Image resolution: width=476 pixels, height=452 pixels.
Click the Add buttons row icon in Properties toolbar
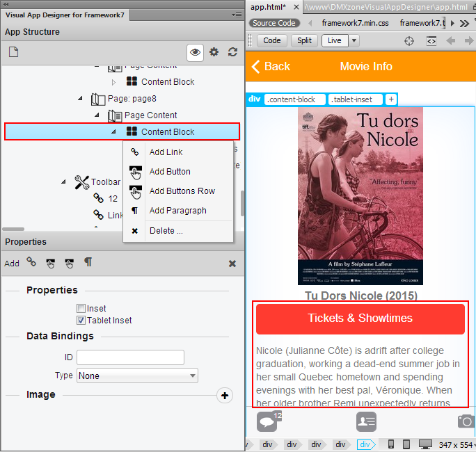click(69, 264)
